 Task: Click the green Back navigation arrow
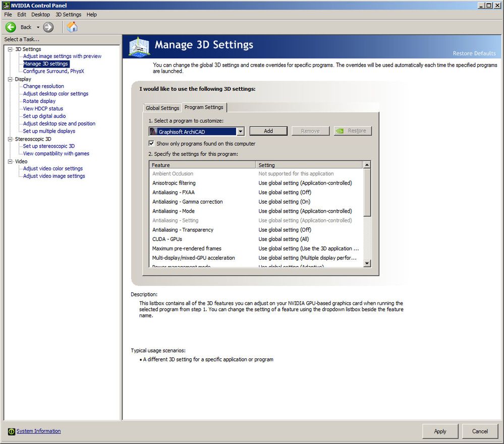click(11, 27)
